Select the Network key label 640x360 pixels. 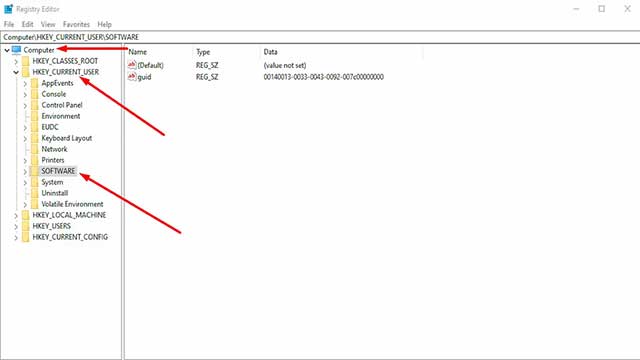[x=54, y=149]
